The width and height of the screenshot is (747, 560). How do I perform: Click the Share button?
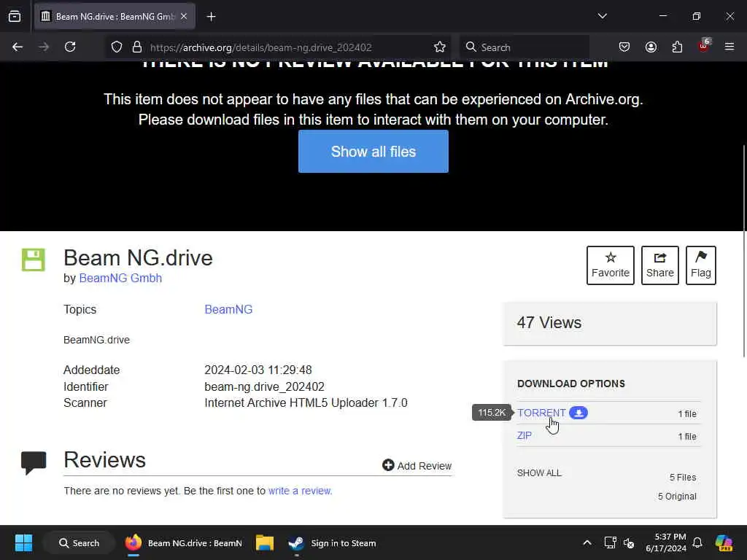(659, 265)
